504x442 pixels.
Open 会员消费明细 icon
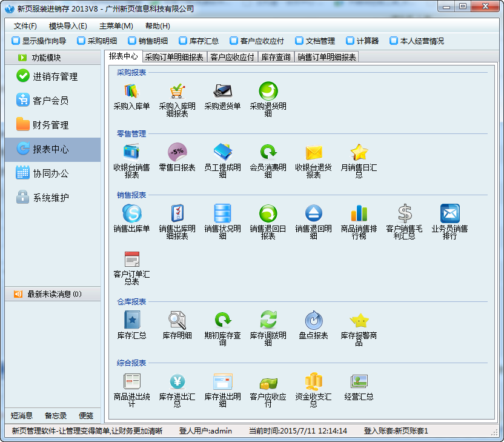pyautogui.click(x=268, y=152)
